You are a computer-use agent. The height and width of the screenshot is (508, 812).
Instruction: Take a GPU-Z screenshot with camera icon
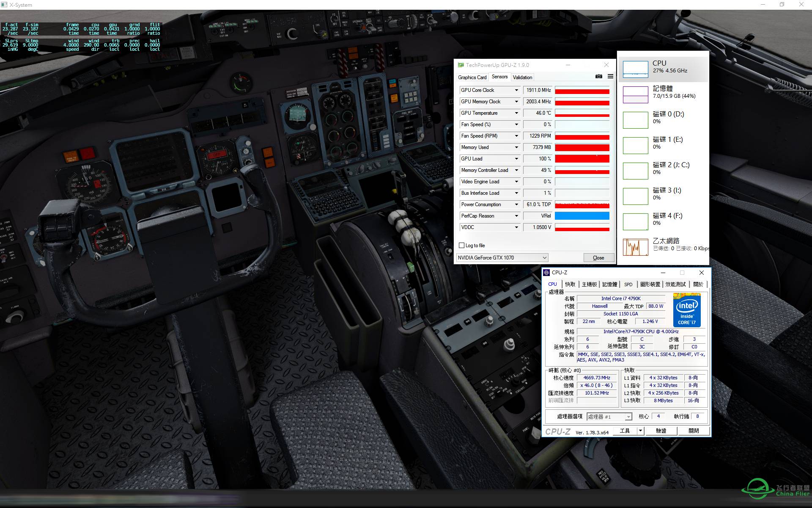click(x=599, y=77)
